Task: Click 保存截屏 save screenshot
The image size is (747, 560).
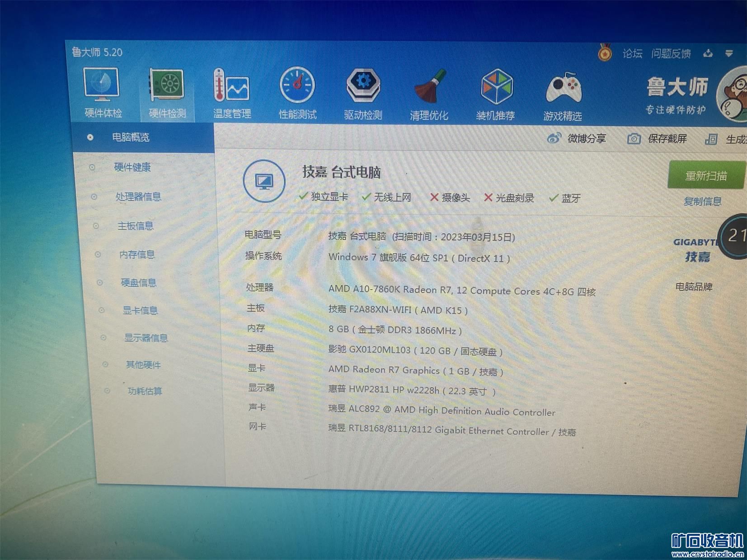Action: (x=658, y=139)
